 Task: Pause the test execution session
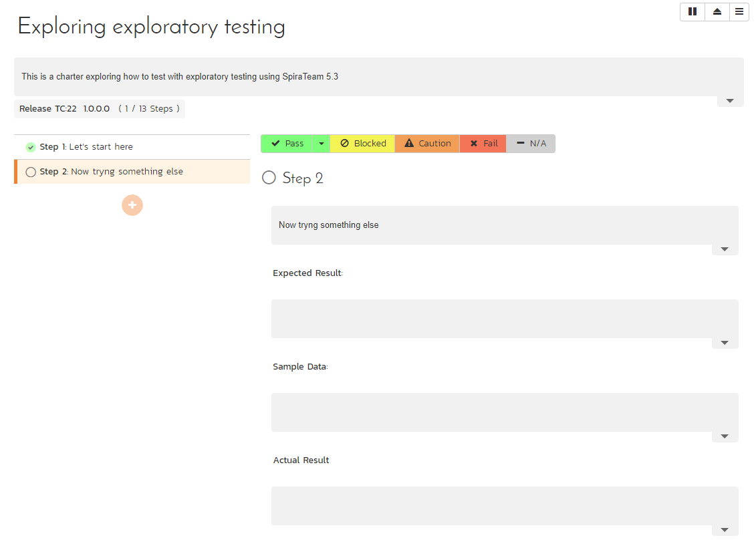pos(692,11)
